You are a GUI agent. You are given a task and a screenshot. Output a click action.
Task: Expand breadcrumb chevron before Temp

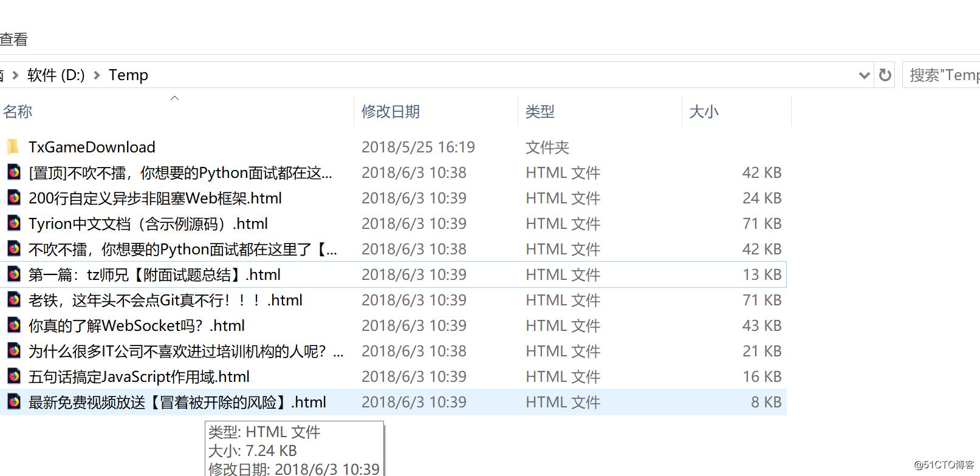tap(97, 75)
